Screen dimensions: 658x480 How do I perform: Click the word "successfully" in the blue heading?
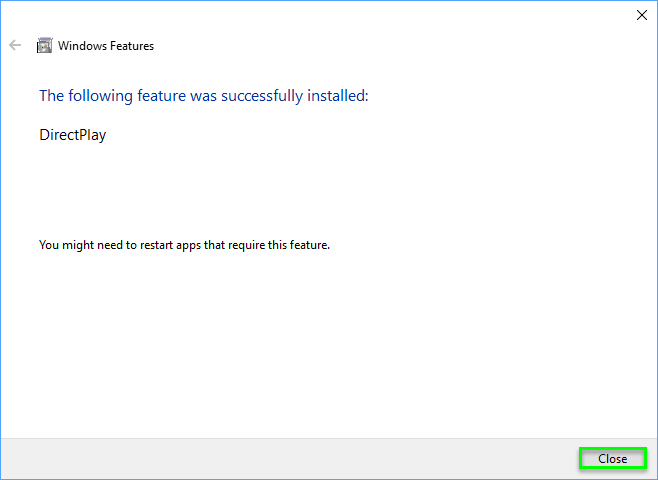tap(262, 96)
